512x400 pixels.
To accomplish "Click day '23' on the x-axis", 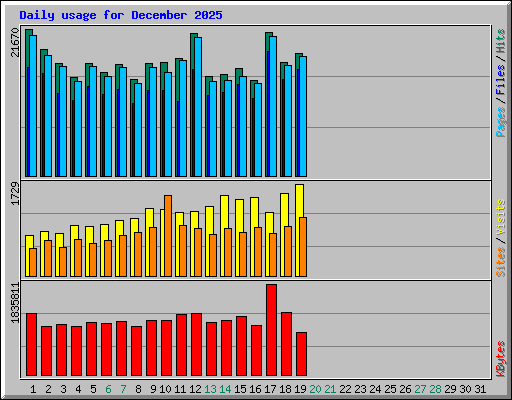I will [360, 389].
